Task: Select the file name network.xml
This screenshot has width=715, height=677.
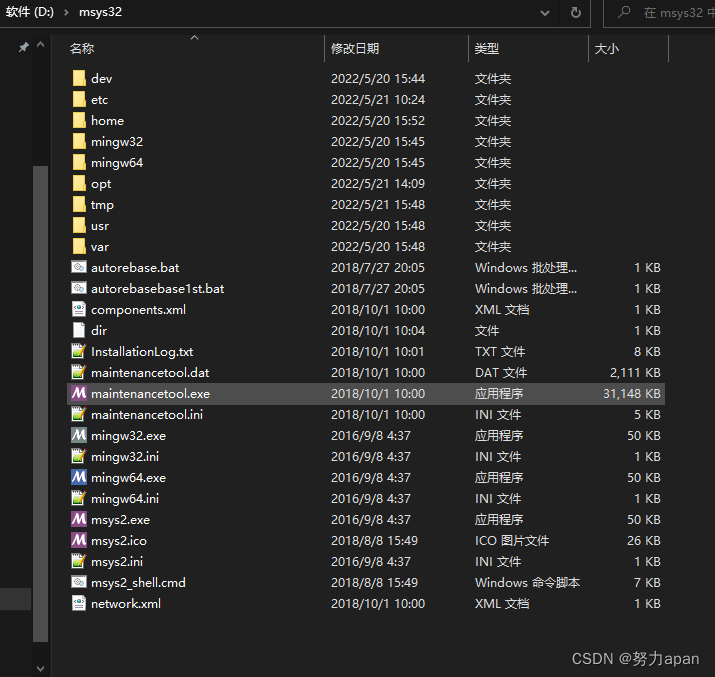Action: (126, 604)
